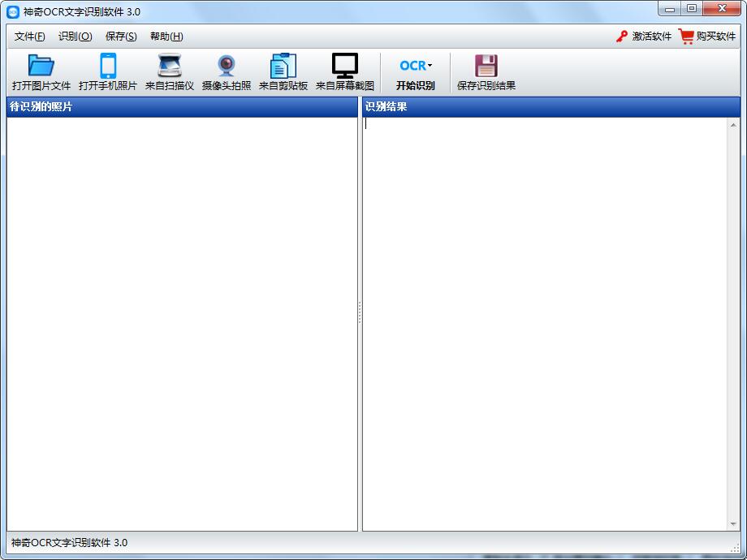Viewport: 747px width, 560px height.
Task: Start OCR recognition using the OCR icon
Action: coord(412,65)
